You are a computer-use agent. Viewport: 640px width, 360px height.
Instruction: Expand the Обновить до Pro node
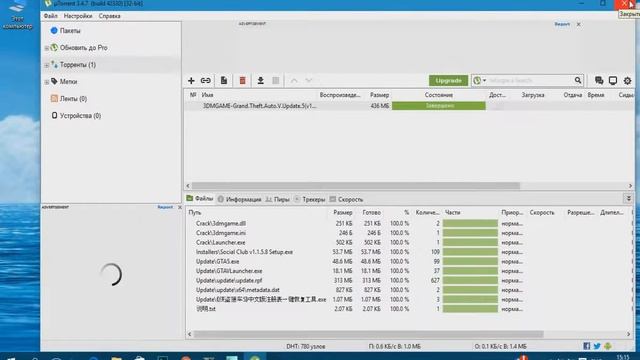(47, 48)
